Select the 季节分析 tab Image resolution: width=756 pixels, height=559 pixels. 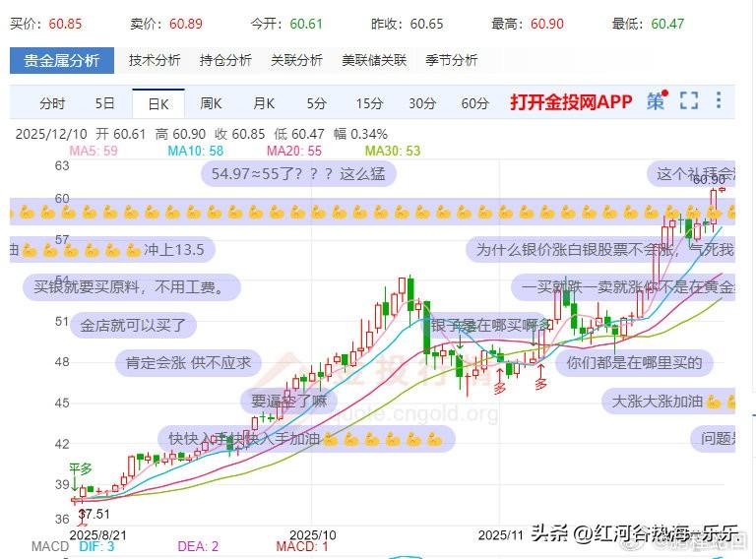[x=451, y=60]
